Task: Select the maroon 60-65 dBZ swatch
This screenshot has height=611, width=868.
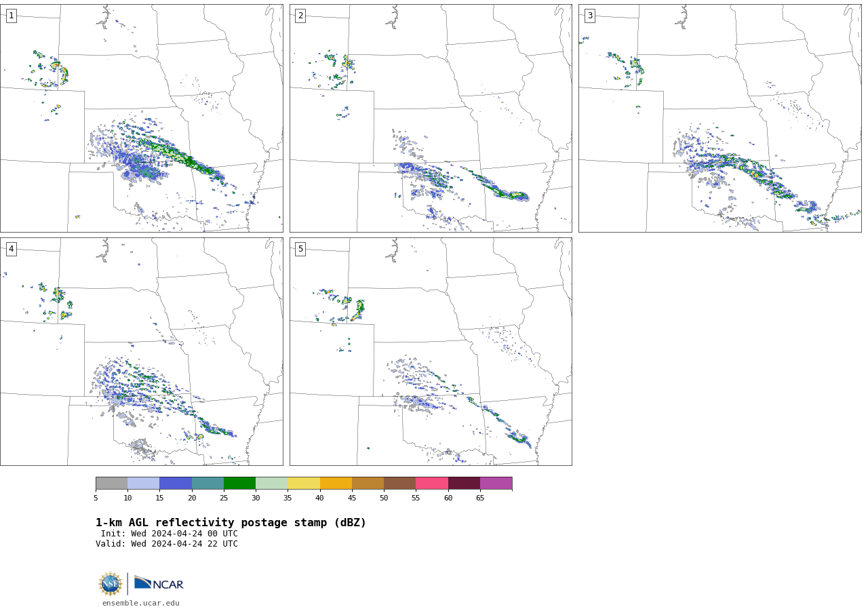Action: pyautogui.click(x=464, y=483)
